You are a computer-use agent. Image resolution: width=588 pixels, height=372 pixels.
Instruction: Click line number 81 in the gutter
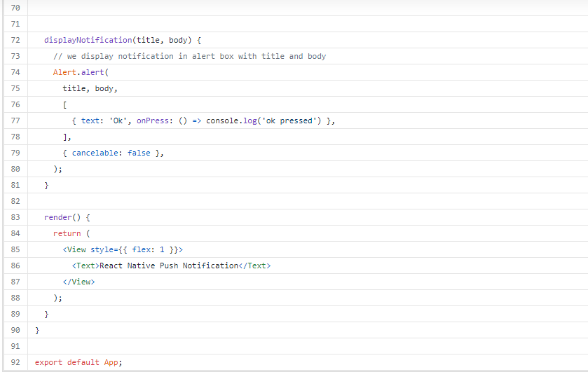click(x=15, y=185)
